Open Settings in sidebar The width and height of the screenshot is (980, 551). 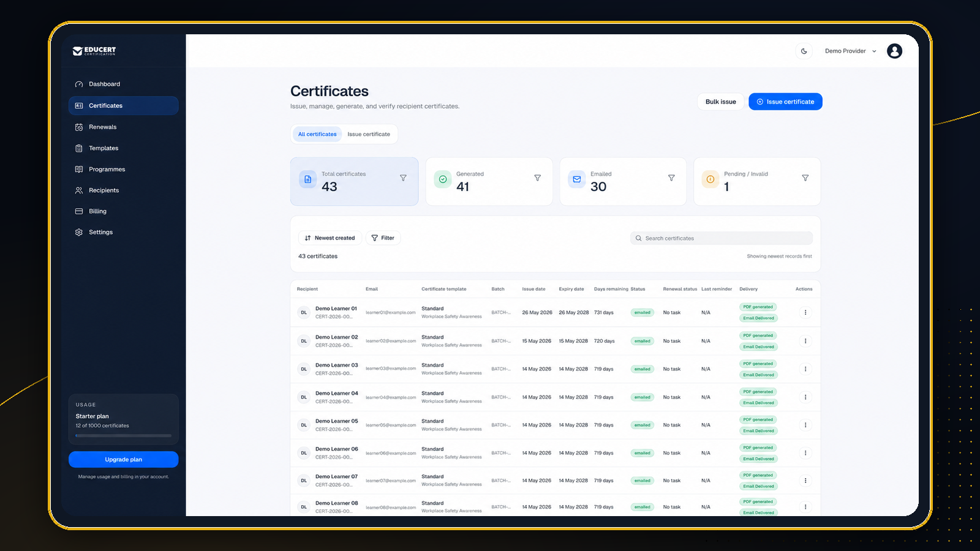click(123, 232)
